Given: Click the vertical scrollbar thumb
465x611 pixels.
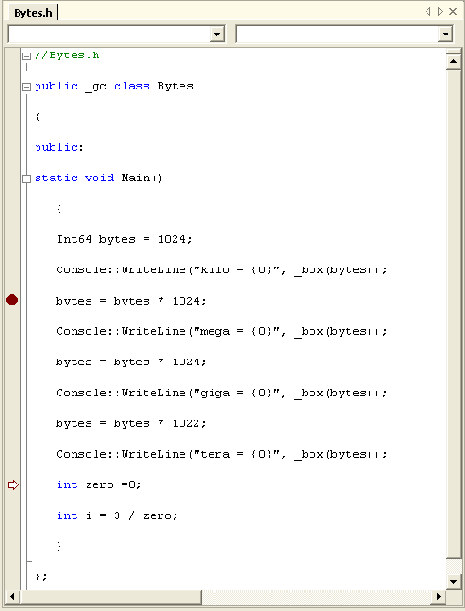Looking at the screenshot, I should (453, 314).
